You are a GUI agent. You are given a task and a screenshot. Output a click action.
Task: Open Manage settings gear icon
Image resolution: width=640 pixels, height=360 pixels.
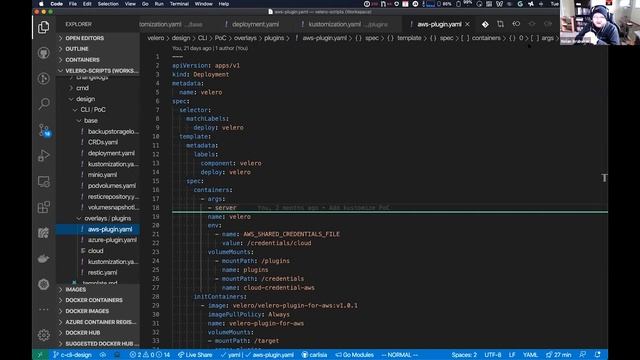click(x=44, y=335)
